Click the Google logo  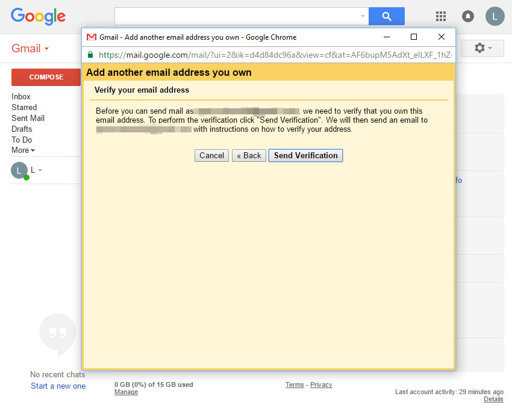[38, 16]
